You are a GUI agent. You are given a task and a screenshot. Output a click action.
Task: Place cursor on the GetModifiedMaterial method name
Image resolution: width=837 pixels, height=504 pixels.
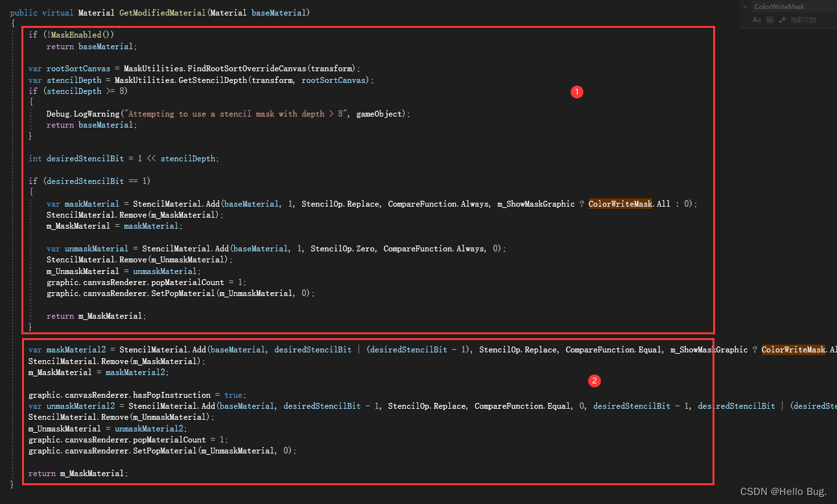pos(162,12)
